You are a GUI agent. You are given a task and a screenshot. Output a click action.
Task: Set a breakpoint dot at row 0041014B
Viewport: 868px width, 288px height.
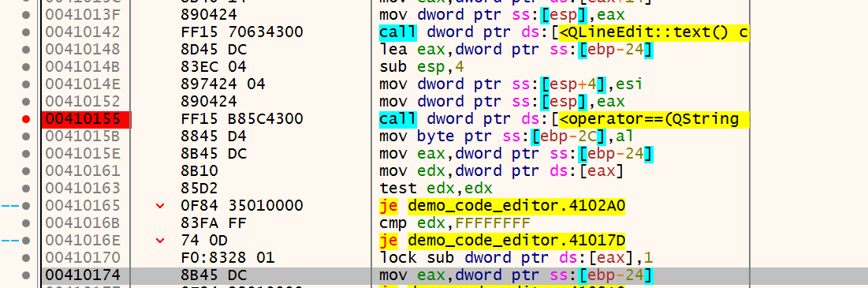pos(25,67)
